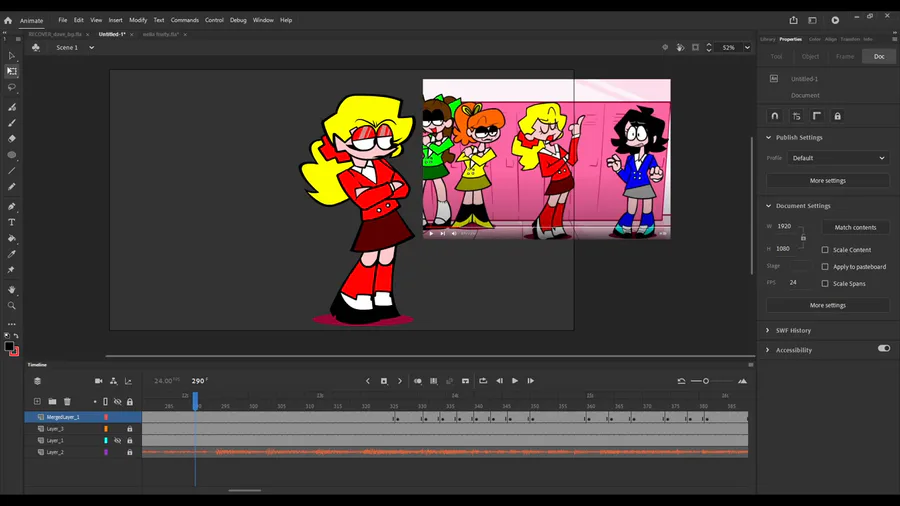The image size is (900, 506).
Task: Select the Eyedropper tool
Action: pos(11,254)
